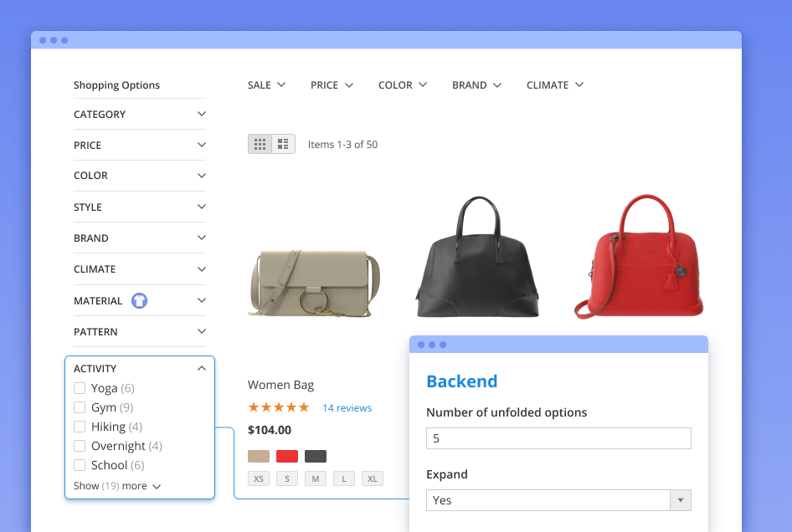
Task: Click the shirt icon beside MATERIAL
Action: [x=139, y=301]
